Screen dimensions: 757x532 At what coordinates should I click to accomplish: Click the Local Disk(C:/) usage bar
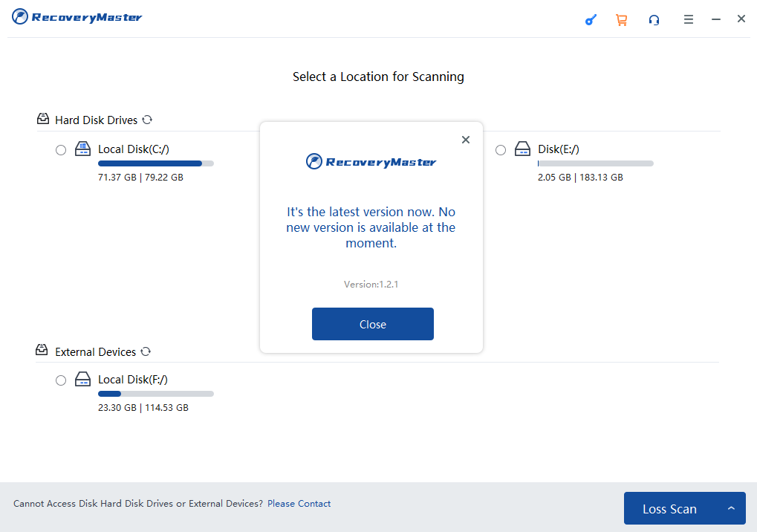tap(156, 163)
